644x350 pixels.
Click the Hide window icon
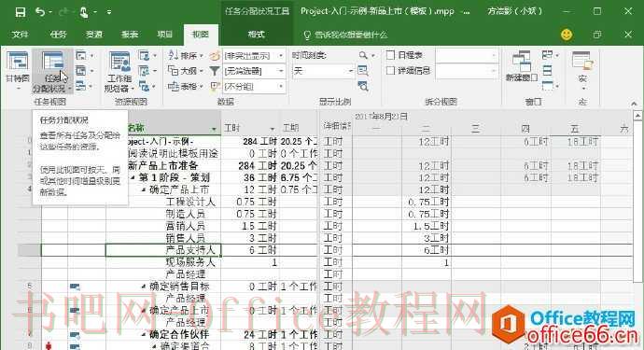pos(548,86)
